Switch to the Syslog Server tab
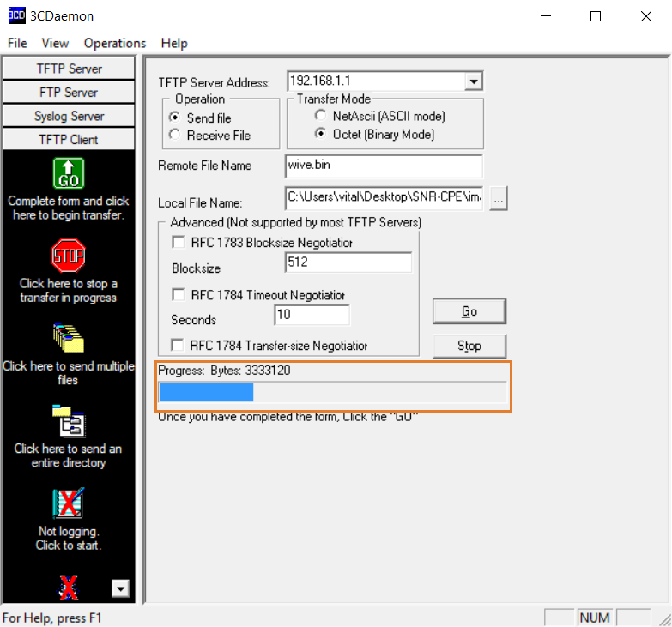 tap(70, 116)
